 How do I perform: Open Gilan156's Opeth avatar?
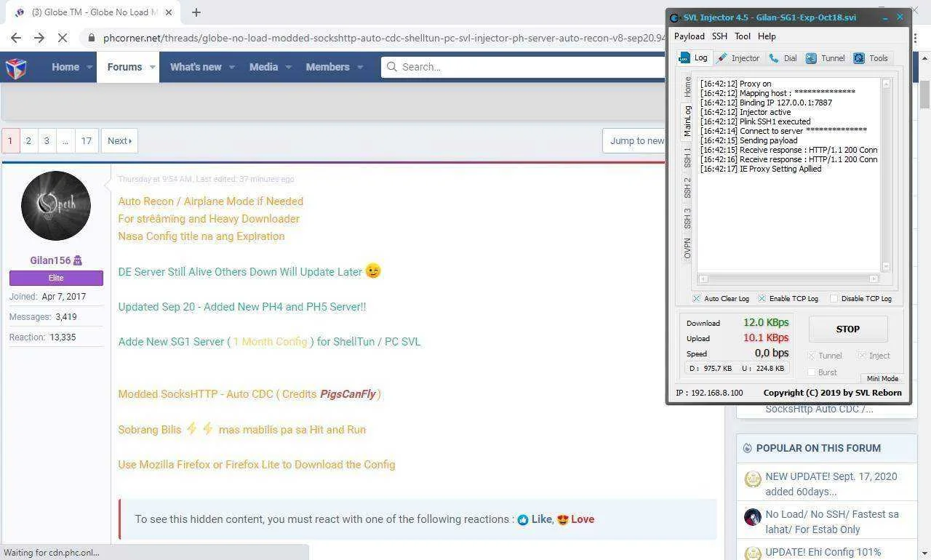point(56,206)
